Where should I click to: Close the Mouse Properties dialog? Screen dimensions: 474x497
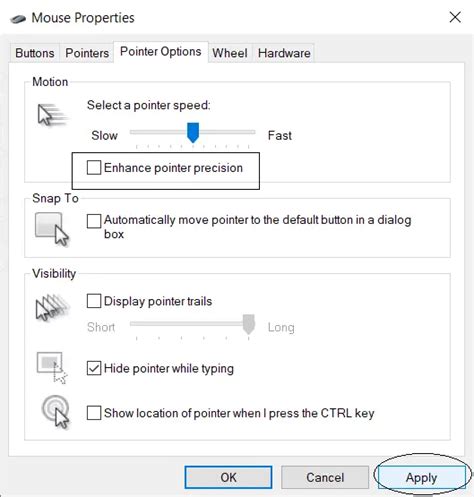(x=455, y=17)
